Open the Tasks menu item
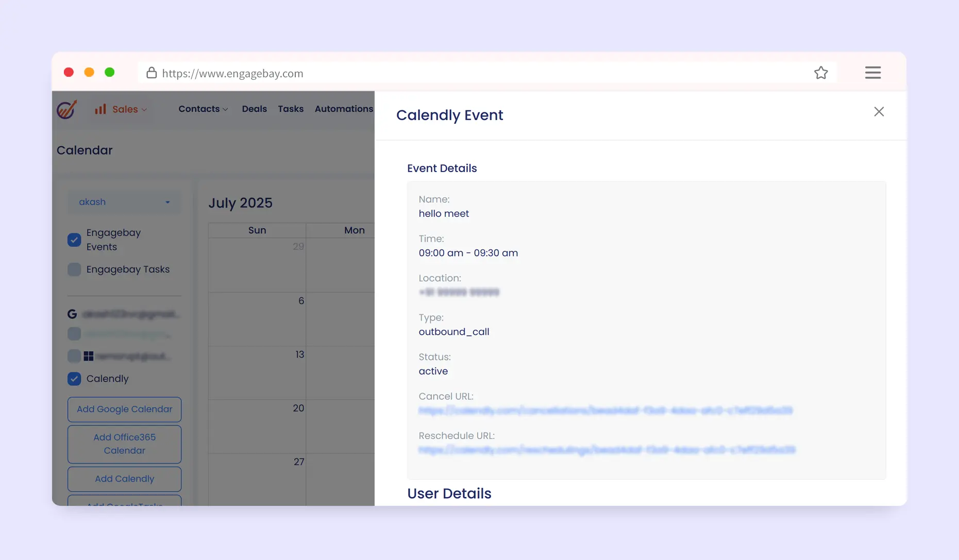 coord(291,109)
